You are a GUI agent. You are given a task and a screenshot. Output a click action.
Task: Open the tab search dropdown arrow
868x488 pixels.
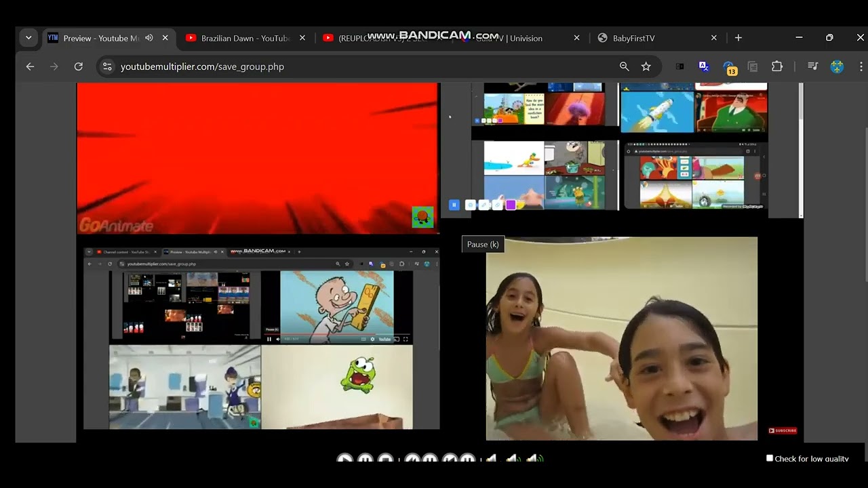[28, 38]
